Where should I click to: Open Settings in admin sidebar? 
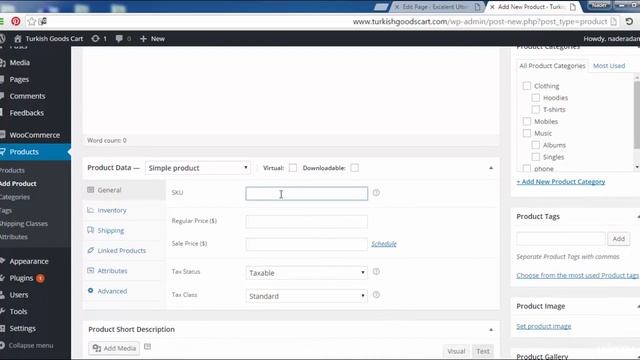pos(22,328)
